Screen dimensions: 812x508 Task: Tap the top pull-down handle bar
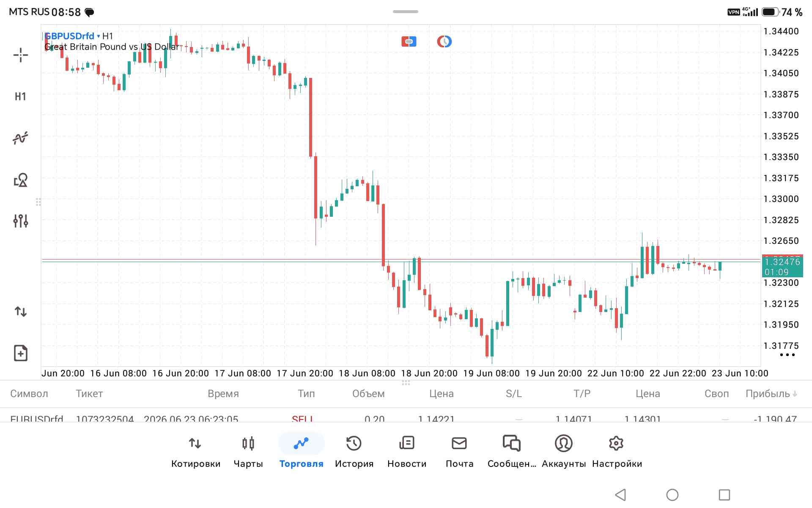[x=406, y=11]
